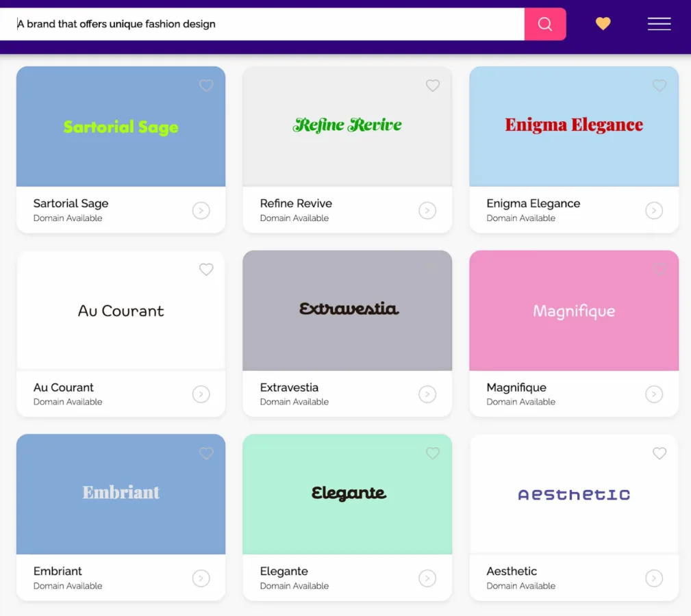
Task: Open Extravestia details arrow
Action: [x=427, y=394]
